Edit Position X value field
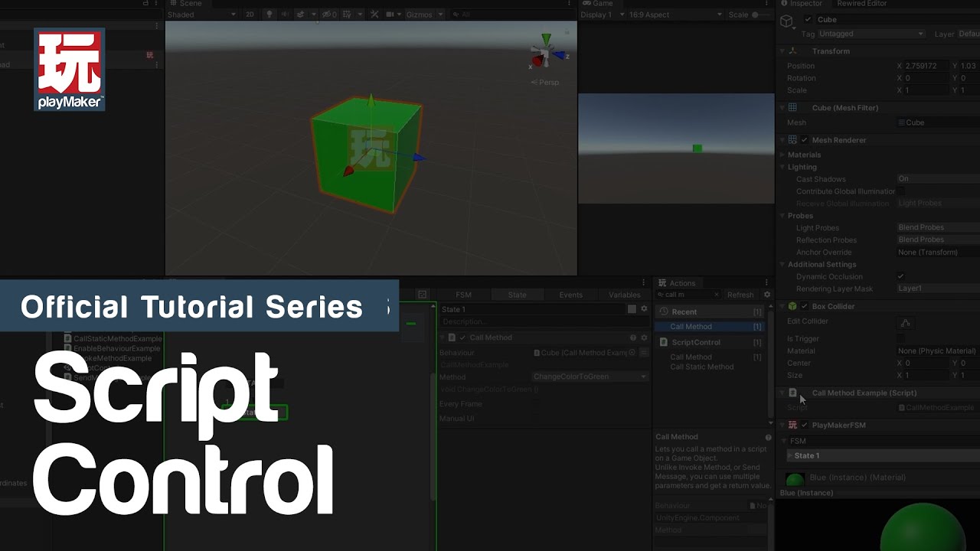980x551 pixels. coord(926,66)
